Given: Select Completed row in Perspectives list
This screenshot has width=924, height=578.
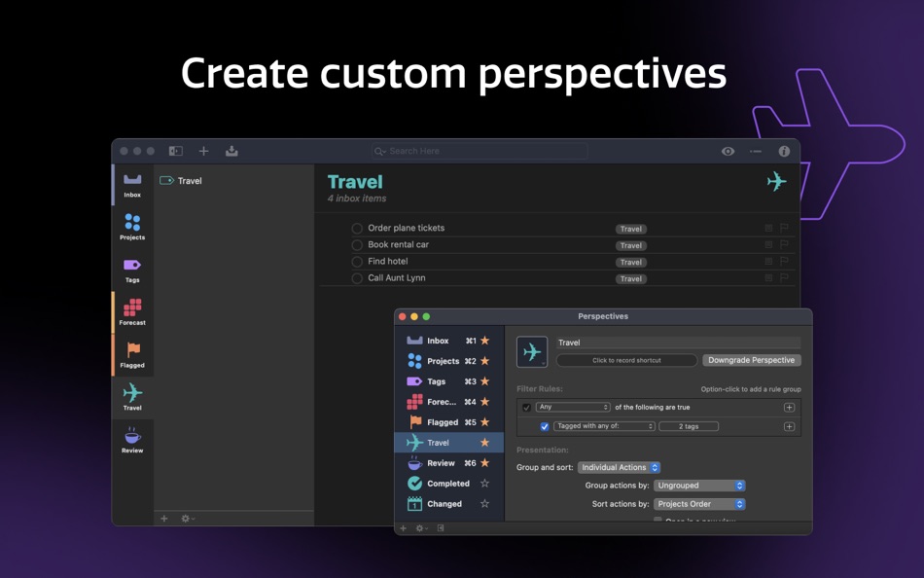Looking at the screenshot, I should click(x=449, y=483).
